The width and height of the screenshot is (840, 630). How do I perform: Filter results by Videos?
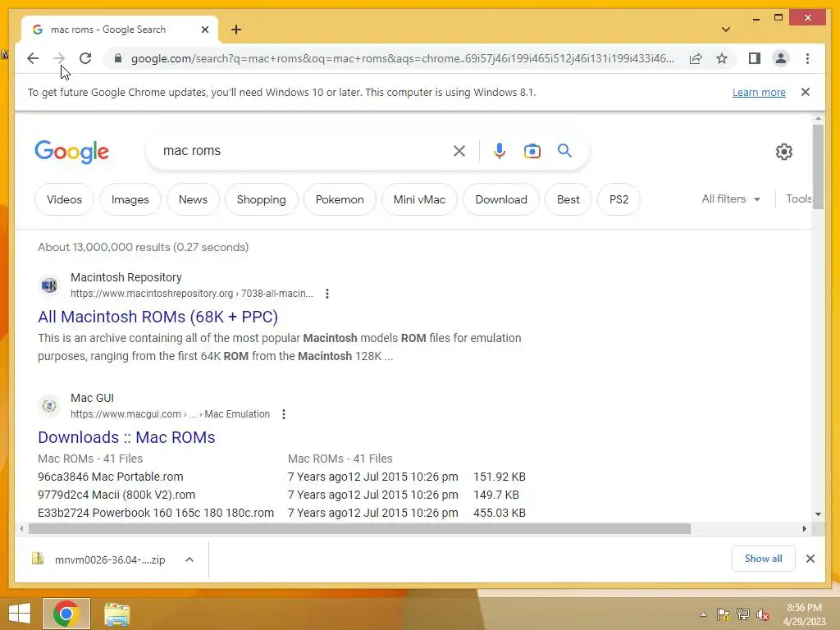click(x=64, y=199)
